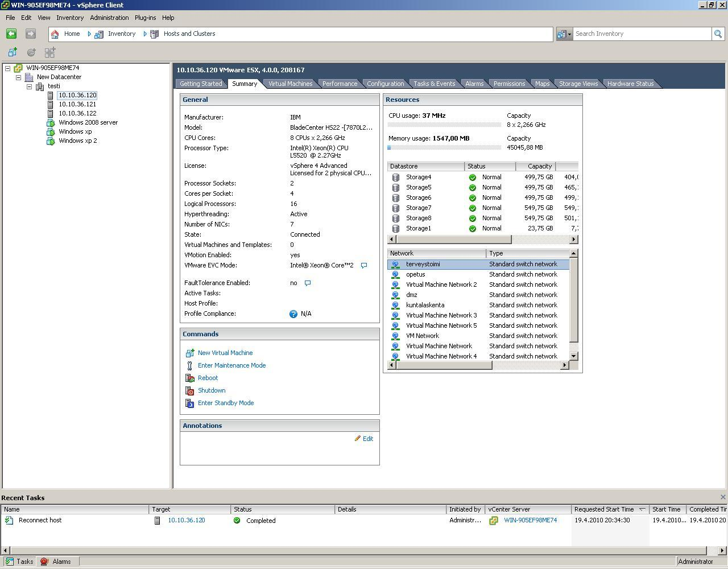Click the Search Inventory input field
Image resolution: width=728 pixels, height=569 pixels.
(x=642, y=34)
